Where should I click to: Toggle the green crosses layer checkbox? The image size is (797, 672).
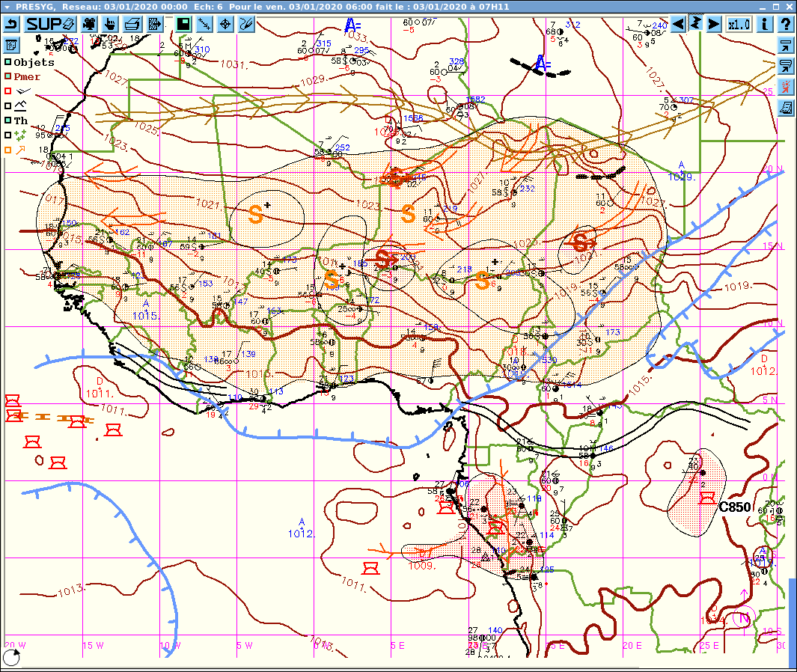pos(7,135)
